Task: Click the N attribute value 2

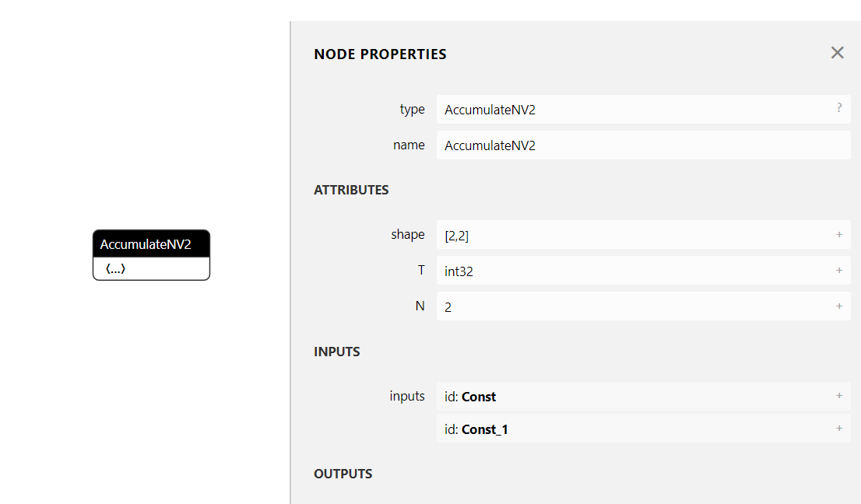Action: [448, 307]
